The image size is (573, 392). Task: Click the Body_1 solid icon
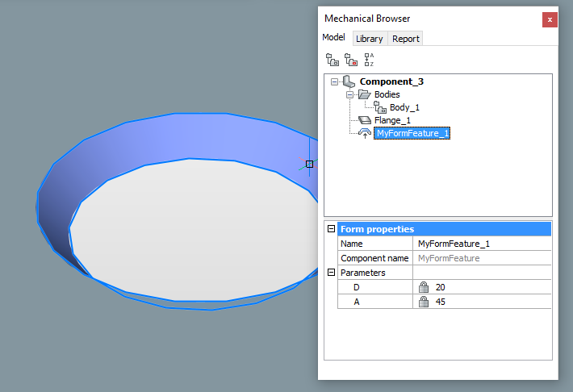[380, 107]
